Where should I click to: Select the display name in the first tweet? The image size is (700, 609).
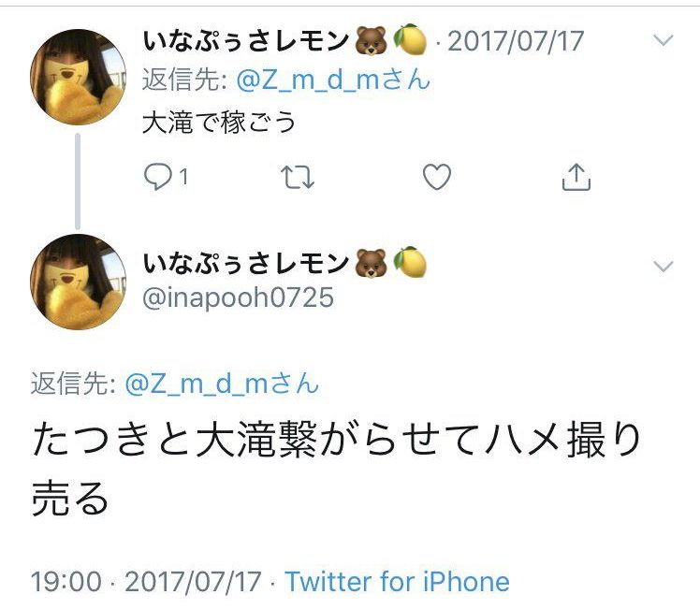pos(245,40)
